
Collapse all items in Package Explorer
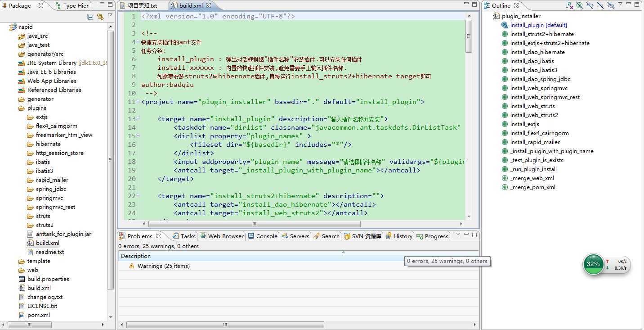pos(90,17)
